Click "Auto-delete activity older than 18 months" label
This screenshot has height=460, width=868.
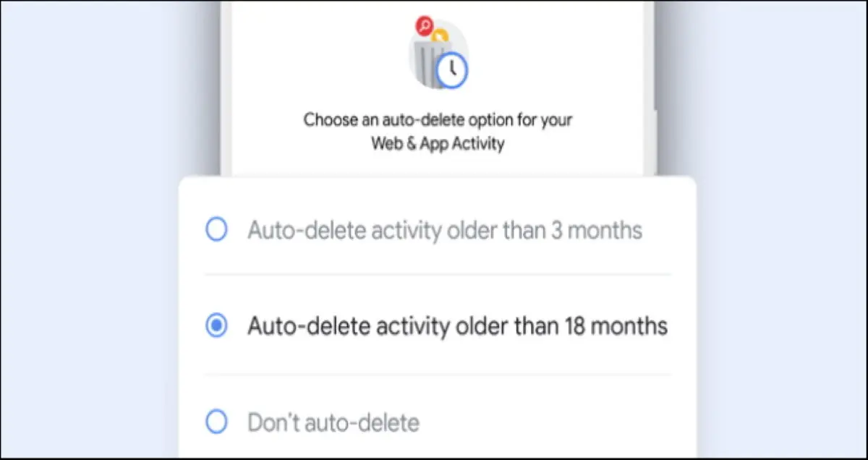tap(457, 326)
